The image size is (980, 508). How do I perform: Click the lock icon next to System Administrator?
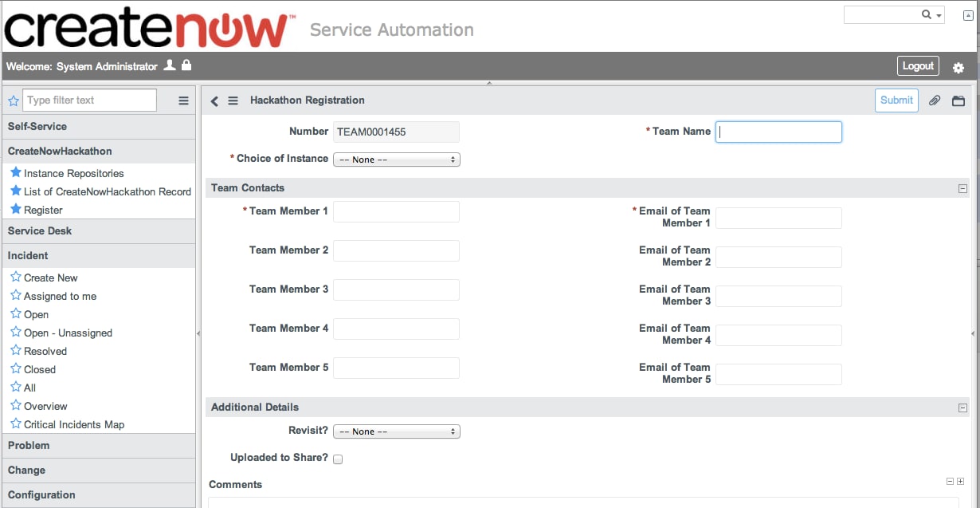tap(185, 66)
